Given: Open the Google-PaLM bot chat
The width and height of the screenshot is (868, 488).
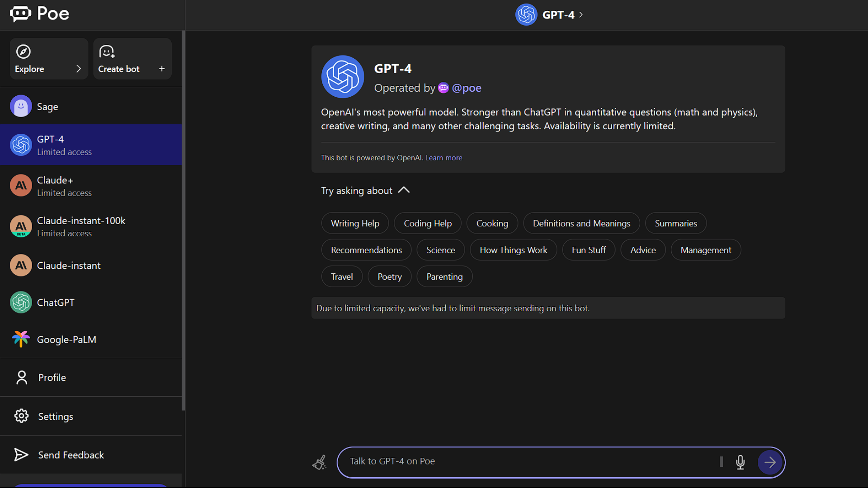Looking at the screenshot, I should click(66, 339).
